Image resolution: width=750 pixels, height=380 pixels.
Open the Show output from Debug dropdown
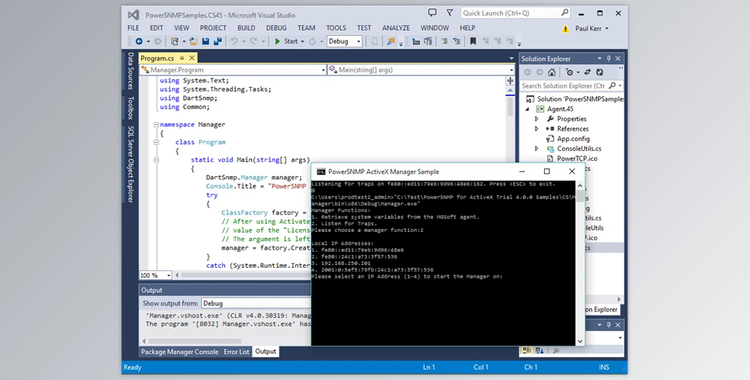[x=256, y=303]
